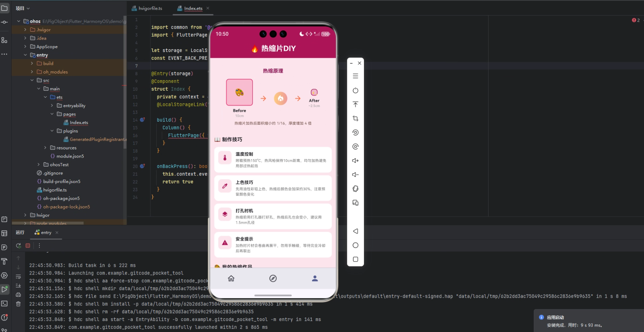Open the Terminal tool window icon
644x332 pixels.
pyautogui.click(x=4, y=303)
